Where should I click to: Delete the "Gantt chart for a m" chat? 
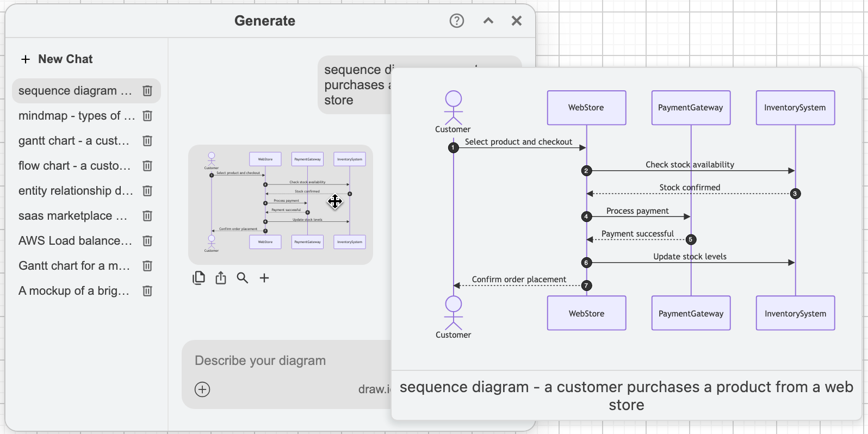tap(147, 266)
